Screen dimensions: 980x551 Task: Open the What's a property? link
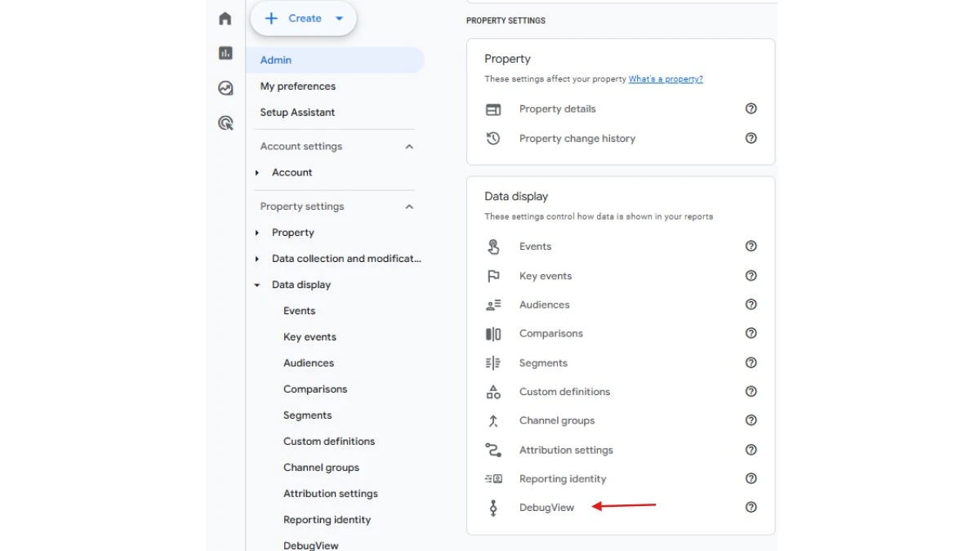pyautogui.click(x=666, y=79)
